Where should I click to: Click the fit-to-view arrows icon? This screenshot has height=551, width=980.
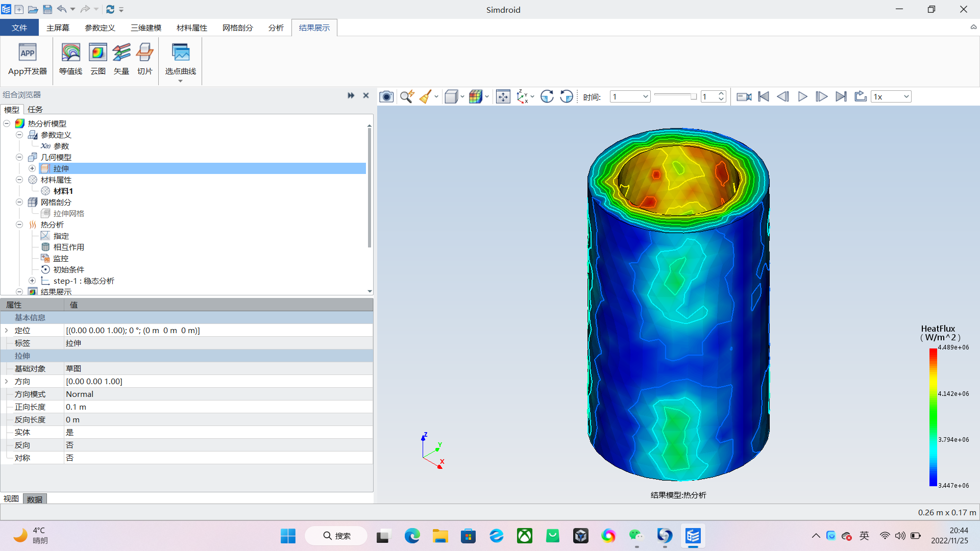tap(503, 96)
